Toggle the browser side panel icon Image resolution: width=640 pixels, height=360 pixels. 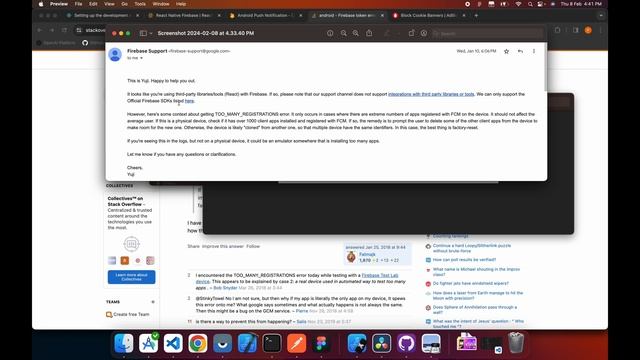pyautogui.click(x=576, y=30)
